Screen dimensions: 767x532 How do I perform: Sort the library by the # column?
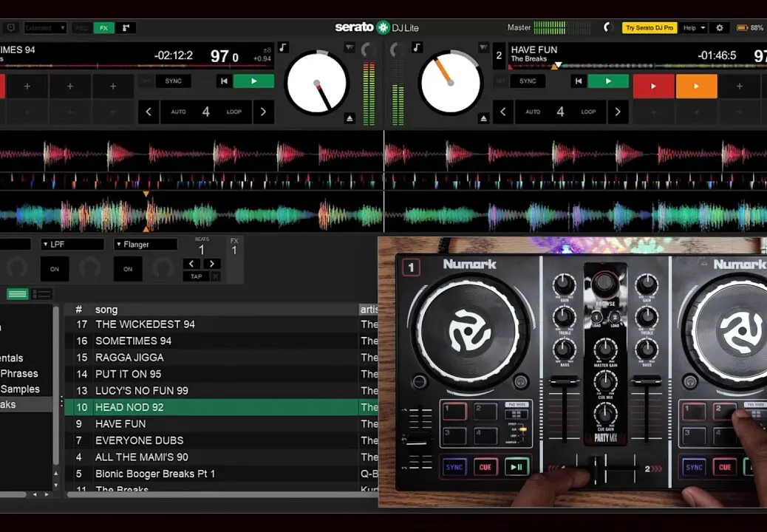pos(79,309)
